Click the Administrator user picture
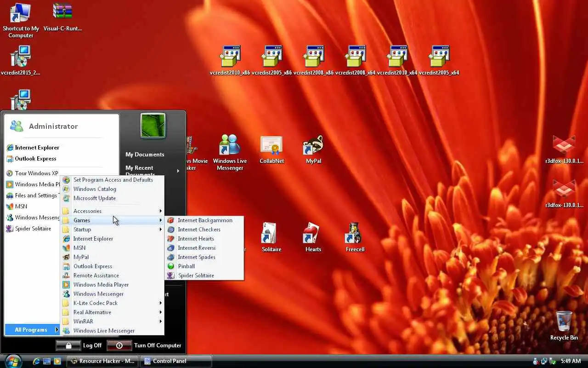 point(153,126)
